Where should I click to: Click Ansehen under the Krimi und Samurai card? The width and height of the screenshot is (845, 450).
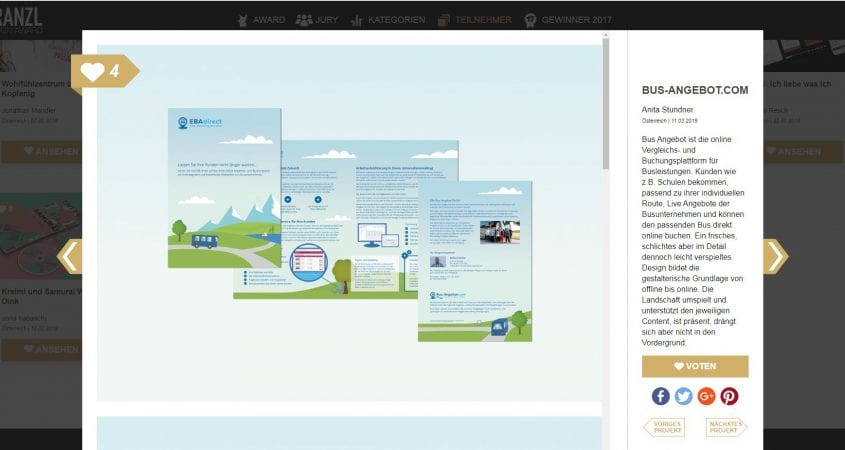click(x=41, y=350)
